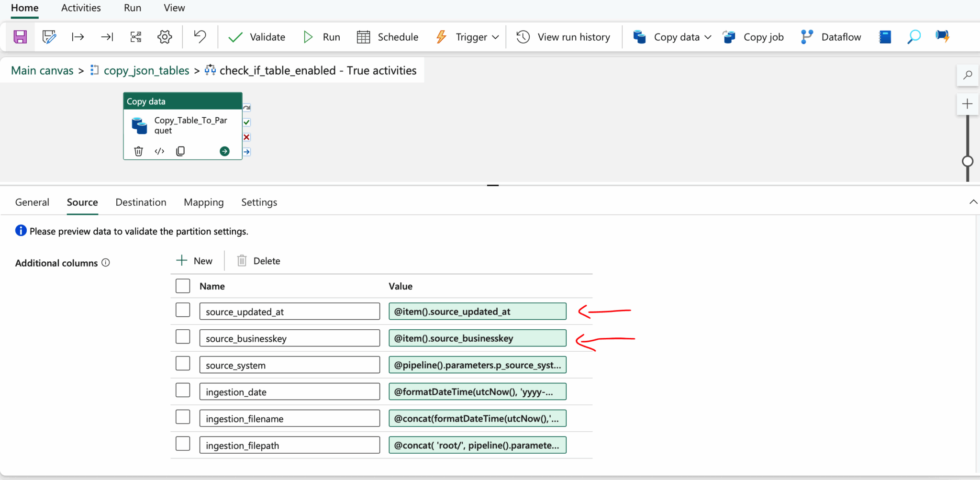The width and height of the screenshot is (980, 480).
Task: Click the canvas search icon
Action: (968, 75)
